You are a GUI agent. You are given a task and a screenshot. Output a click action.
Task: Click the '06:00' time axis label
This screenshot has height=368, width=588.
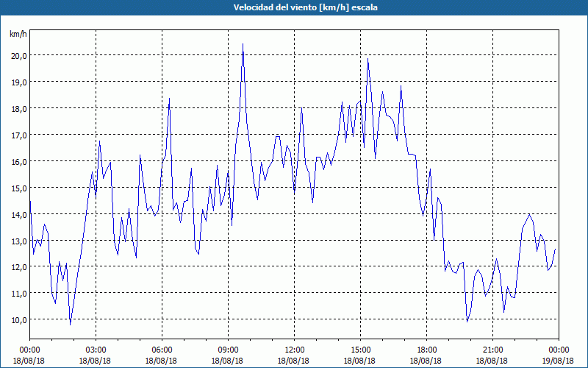point(162,350)
